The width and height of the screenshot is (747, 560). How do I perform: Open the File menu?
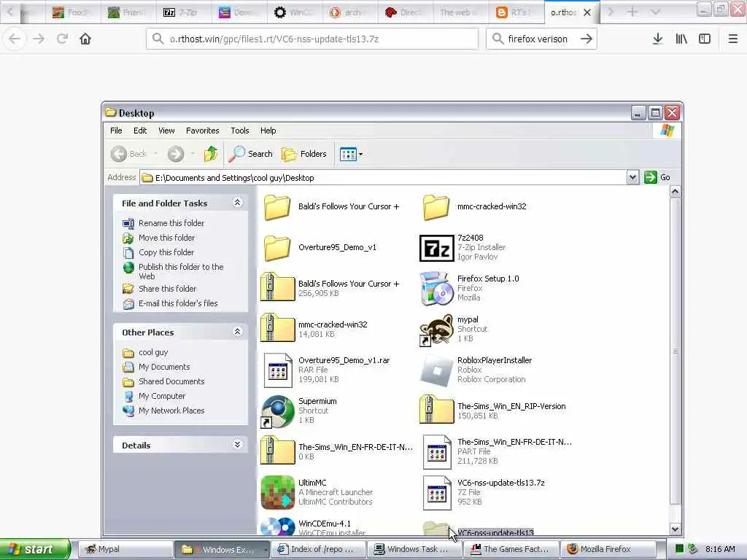(x=116, y=131)
